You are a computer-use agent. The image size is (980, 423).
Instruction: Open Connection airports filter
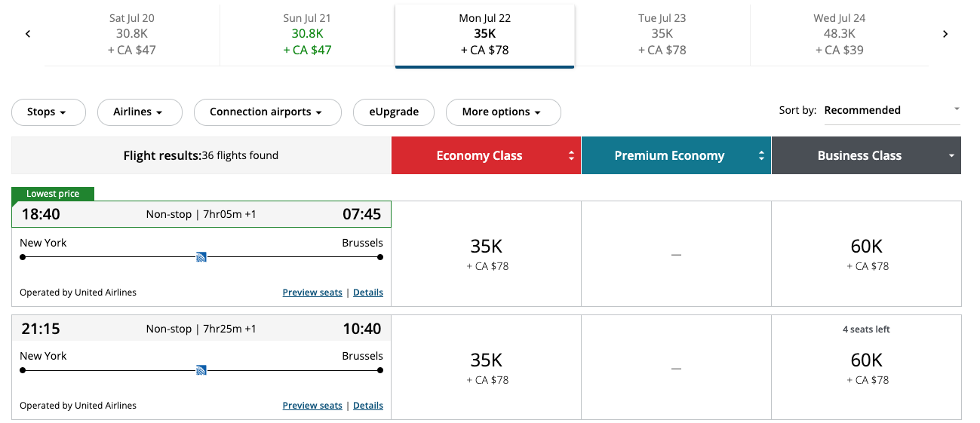pyautogui.click(x=267, y=112)
